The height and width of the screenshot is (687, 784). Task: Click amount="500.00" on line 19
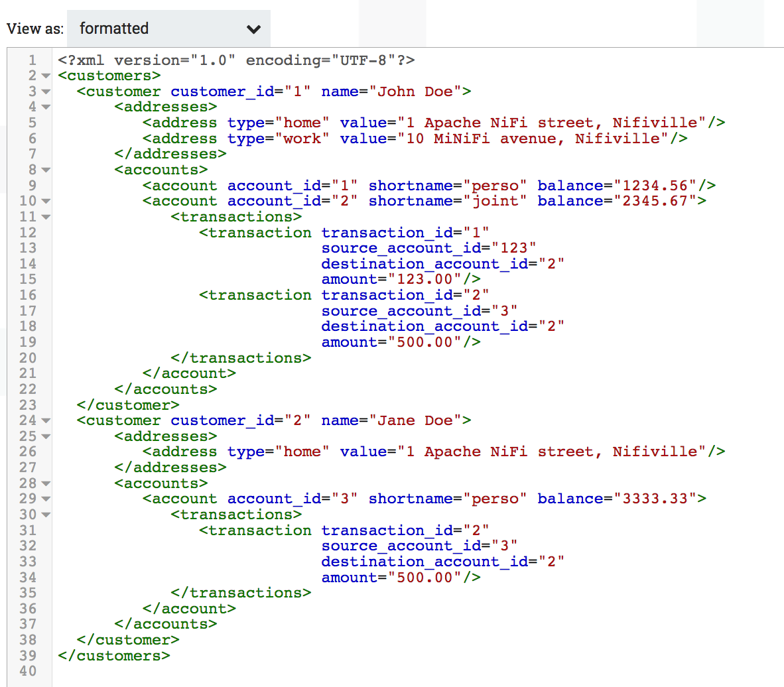coord(391,342)
